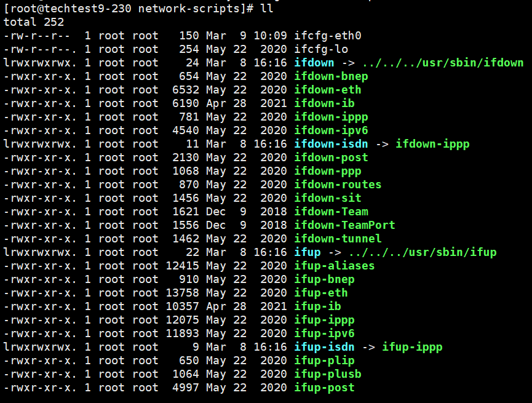Image resolution: width=532 pixels, height=403 pixels.
Task: Click the ifup-post file name
Action: click(324, 388)
